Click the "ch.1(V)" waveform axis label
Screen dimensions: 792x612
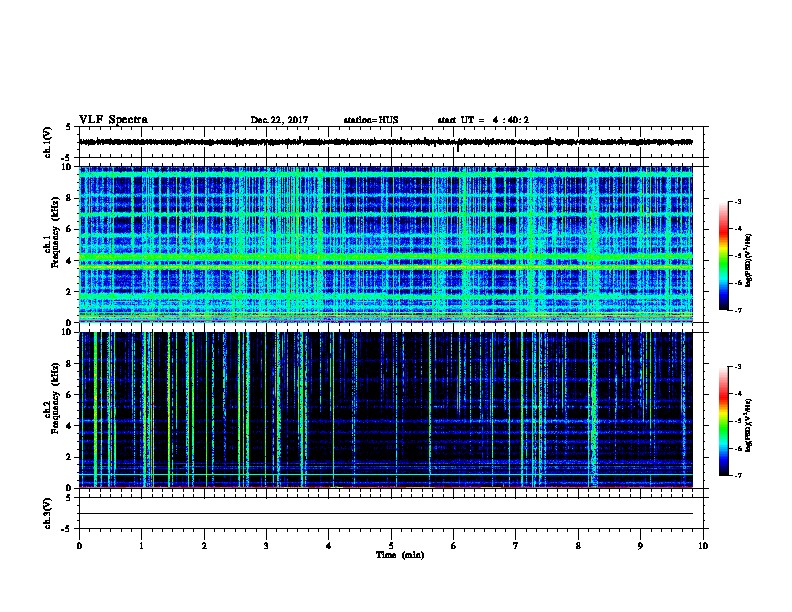[48, 142]
